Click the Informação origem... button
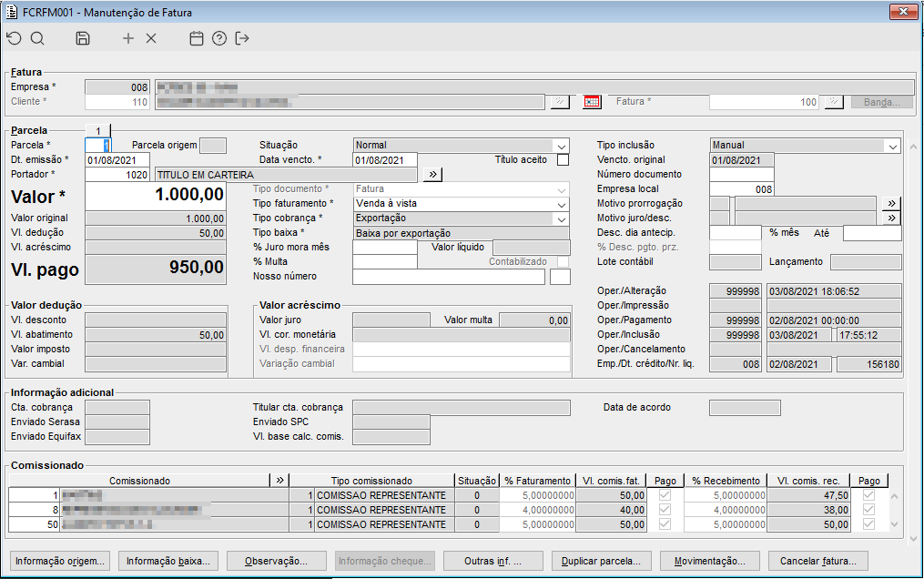 [60, 561]
